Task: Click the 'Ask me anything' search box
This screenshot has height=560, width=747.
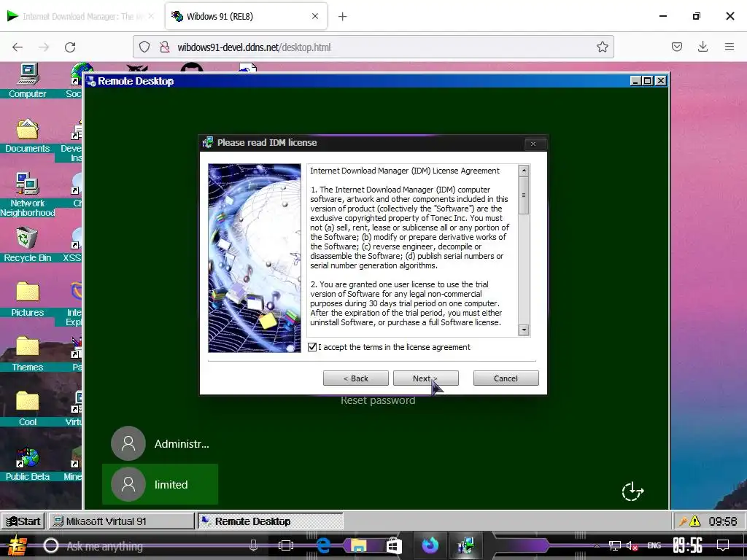Action: pos(152,545)
